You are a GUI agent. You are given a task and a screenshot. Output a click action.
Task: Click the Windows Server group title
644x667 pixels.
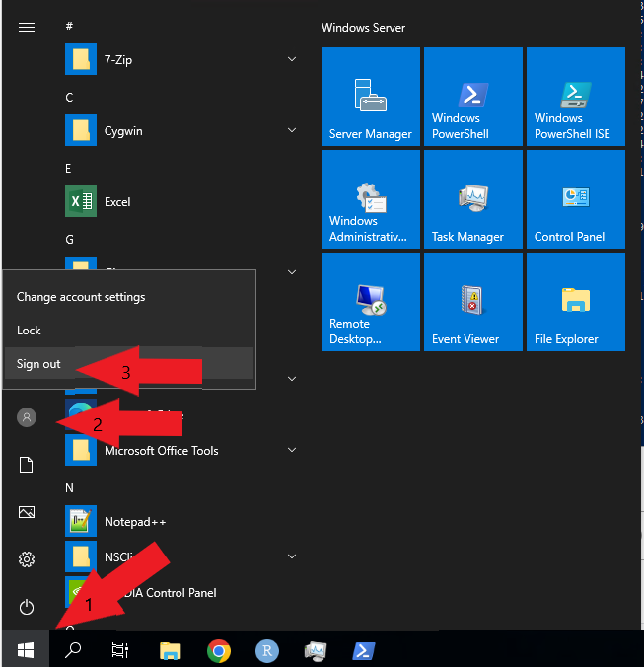coord(363,28)
